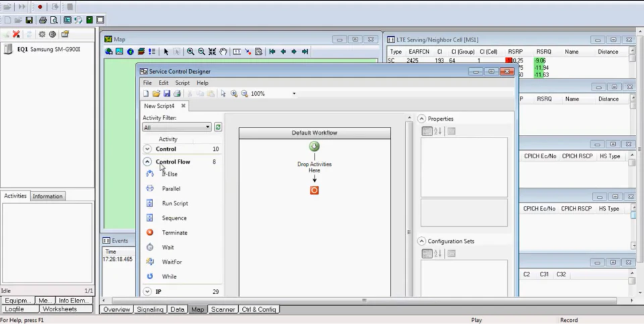Viewport: 644px width, 324px height.
Task: Click the red X disconnect icon
Action: (x=16, y=34)
